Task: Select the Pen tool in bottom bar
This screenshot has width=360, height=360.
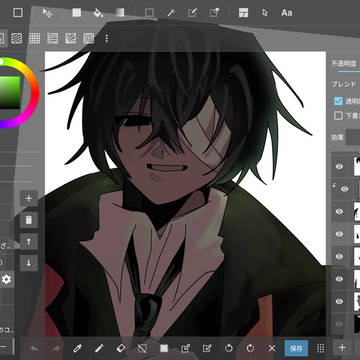Action: [x=99, y=348]
